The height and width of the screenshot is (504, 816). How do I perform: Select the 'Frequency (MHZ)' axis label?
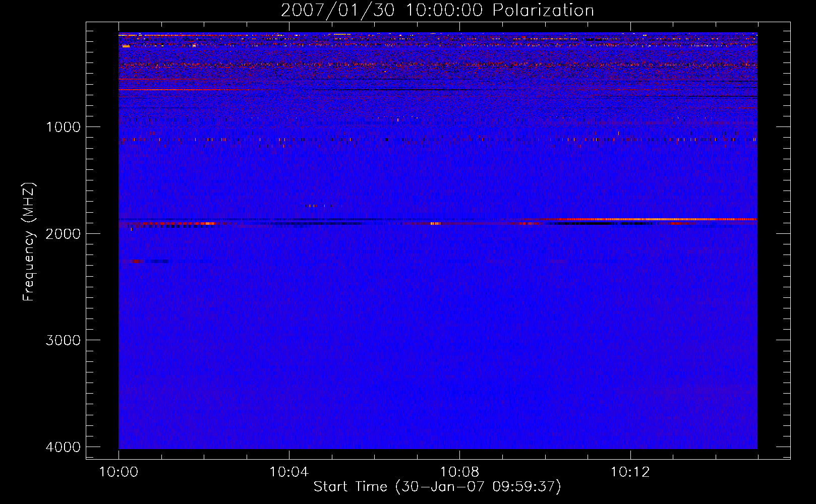[x=29, y=242]
